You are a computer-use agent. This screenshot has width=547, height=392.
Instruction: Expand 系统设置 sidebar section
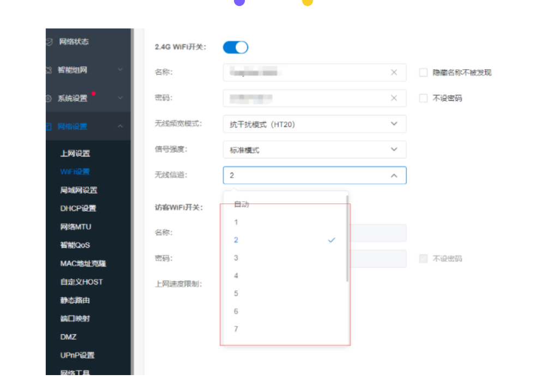click(x=88, y=98)
